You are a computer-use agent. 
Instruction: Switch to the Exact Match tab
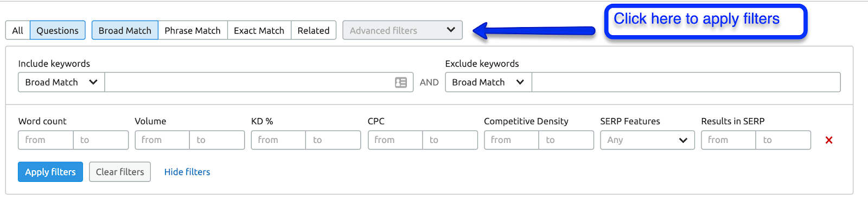(259, 30)
